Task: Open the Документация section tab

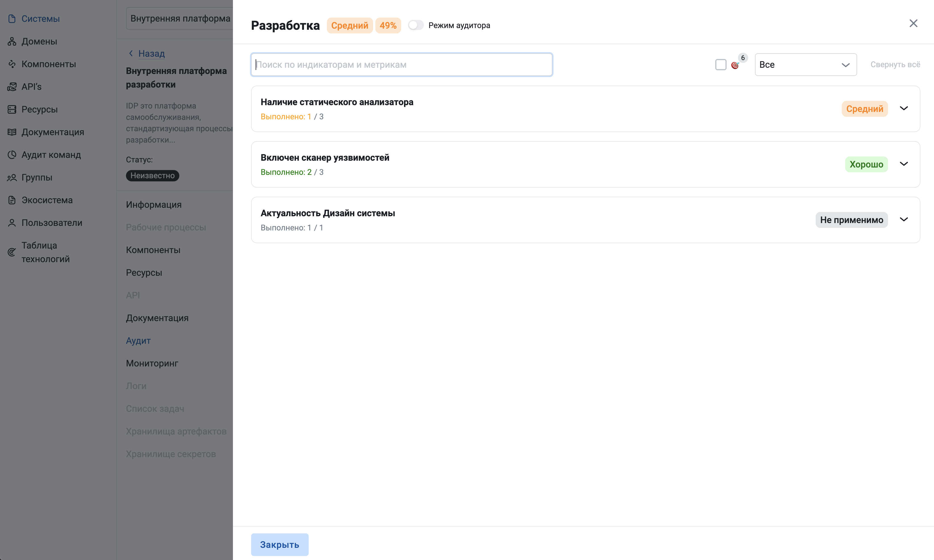Action: click(157, 318)
